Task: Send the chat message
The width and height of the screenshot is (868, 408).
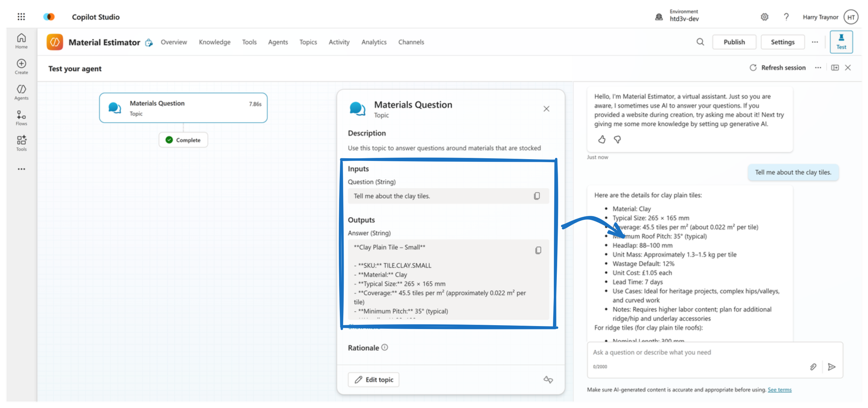Action: point(832,367)
